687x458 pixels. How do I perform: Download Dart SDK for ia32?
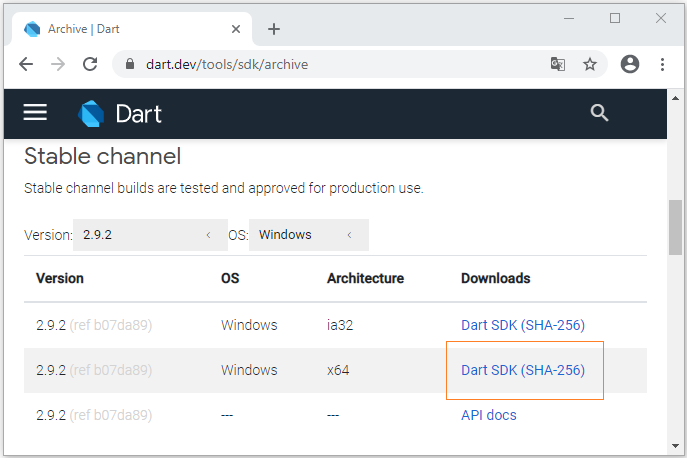point(523,325)
